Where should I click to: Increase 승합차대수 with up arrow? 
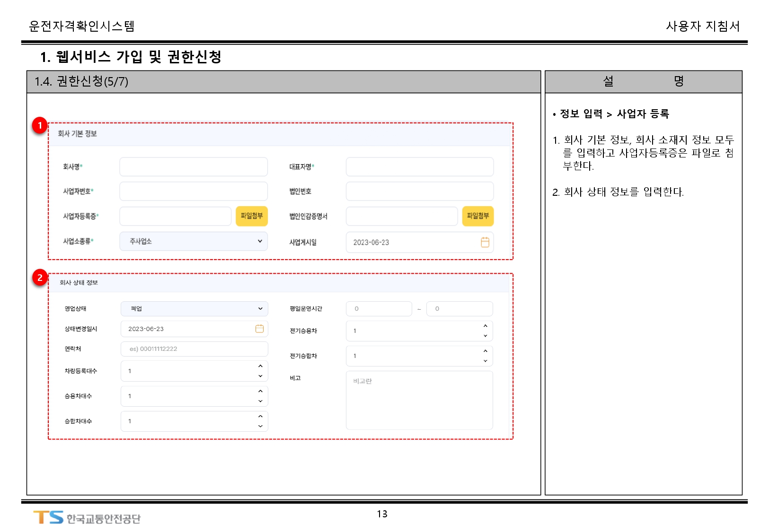point(260,416)
